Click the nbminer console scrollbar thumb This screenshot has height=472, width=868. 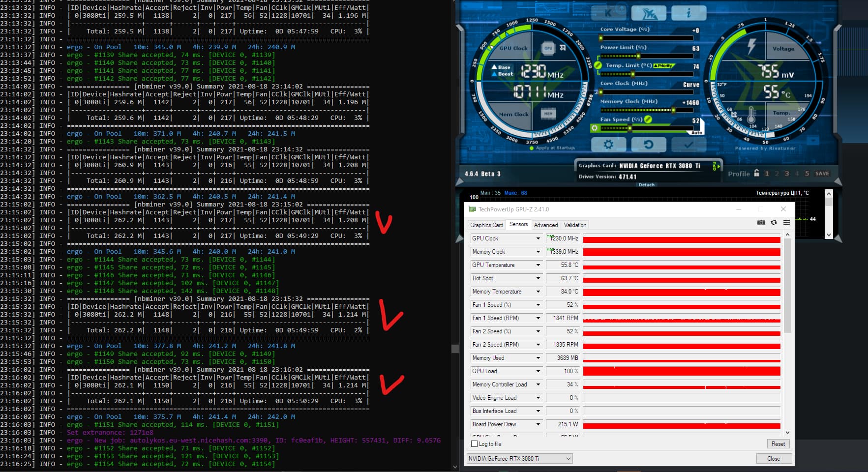(x=455, y=349)
